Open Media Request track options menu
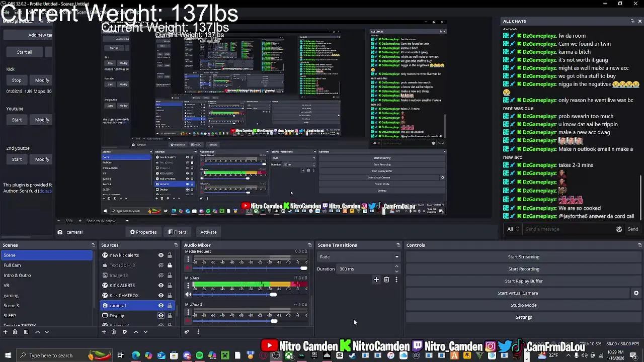 [188, 259]
